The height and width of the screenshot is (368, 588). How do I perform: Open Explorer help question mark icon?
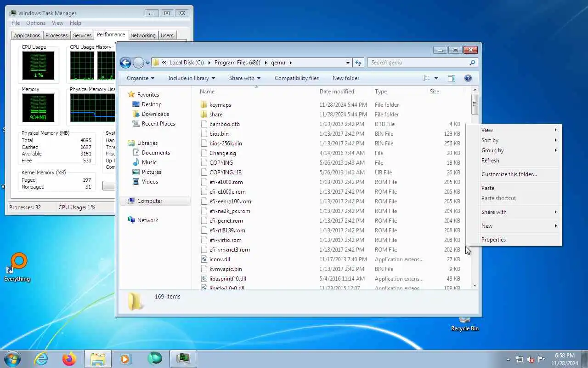pos(468,78)
